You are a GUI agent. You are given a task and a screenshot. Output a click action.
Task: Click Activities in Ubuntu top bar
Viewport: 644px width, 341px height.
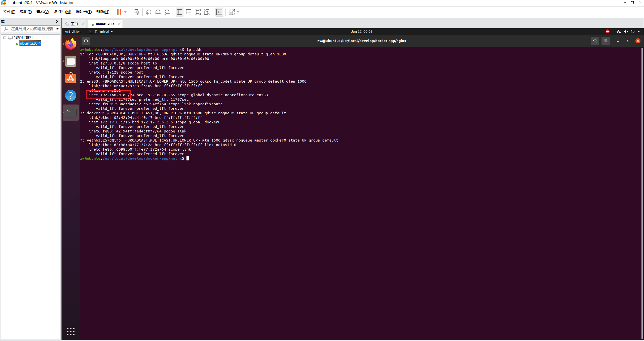pyautogui.click(x=72, y=31)
